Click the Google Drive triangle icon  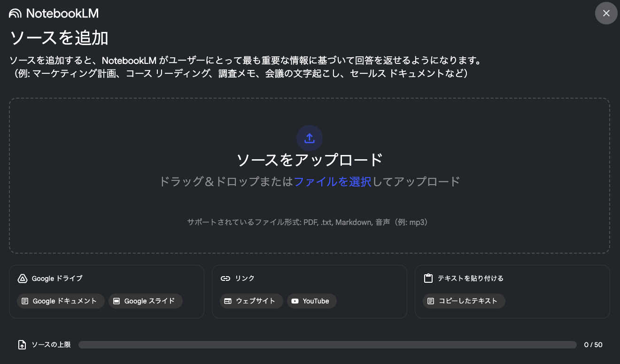(x=22, y=279)
